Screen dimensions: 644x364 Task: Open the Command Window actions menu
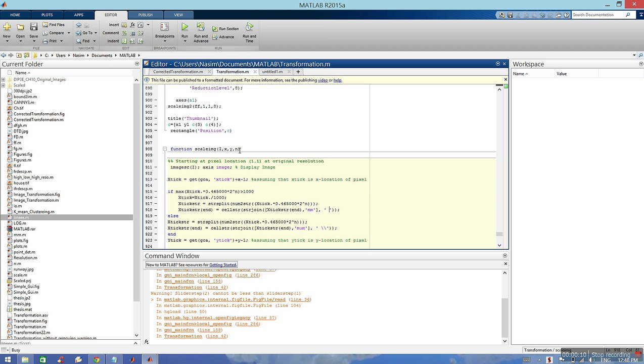(x=504, y=256)
